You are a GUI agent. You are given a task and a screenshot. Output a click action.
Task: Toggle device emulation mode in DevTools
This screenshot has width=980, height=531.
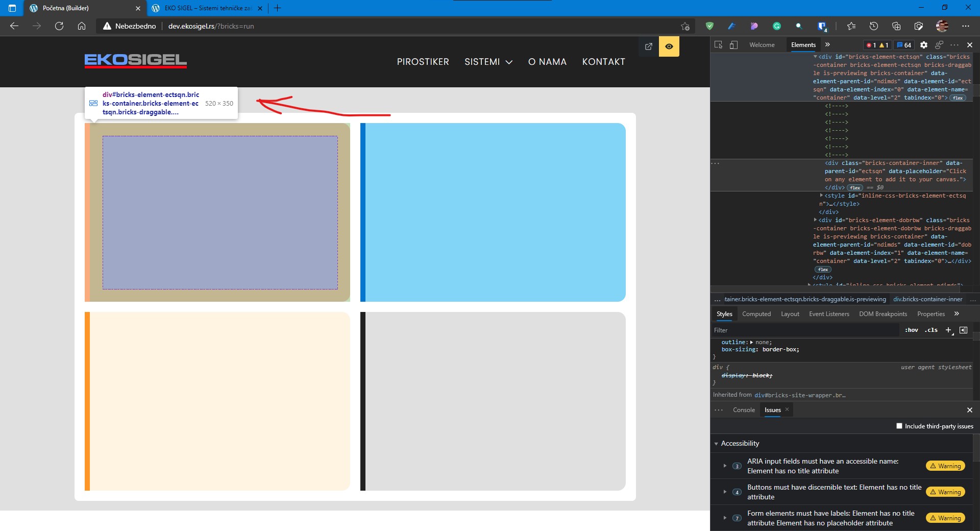pos(733,45)
